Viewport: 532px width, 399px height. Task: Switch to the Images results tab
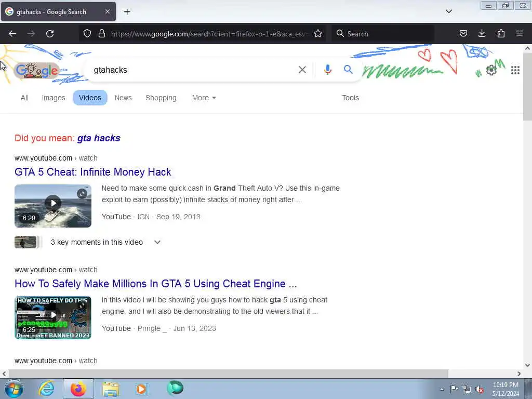54,98
